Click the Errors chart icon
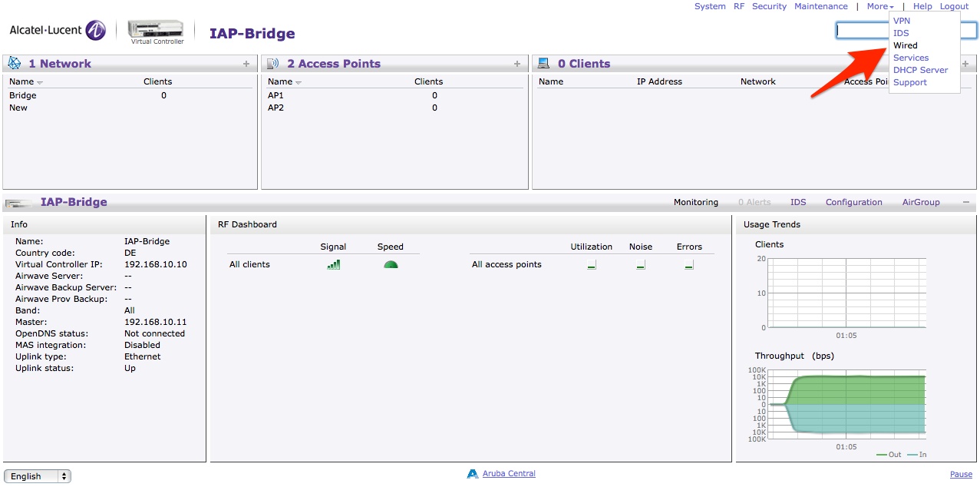Image resolution: width=980 pixels, height=487 pixels. tap(688, 263)
